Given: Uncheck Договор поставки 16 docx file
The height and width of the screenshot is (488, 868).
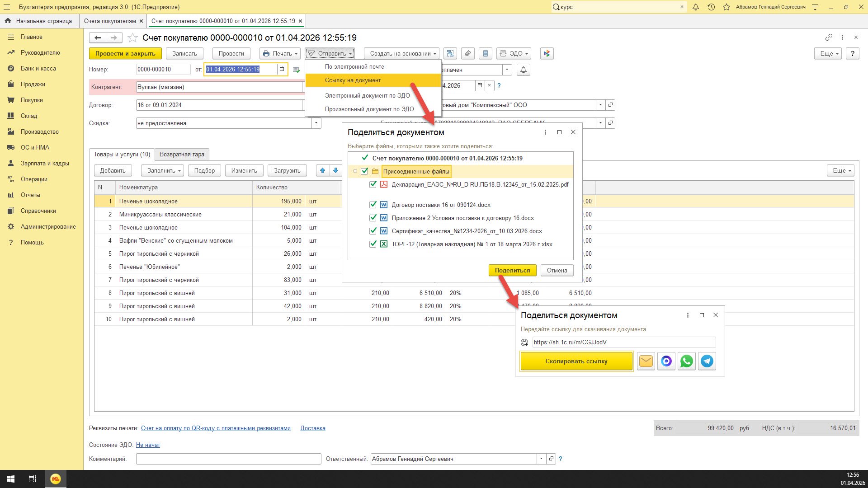Looking at the screenshot, I should (x=373, y=205).
